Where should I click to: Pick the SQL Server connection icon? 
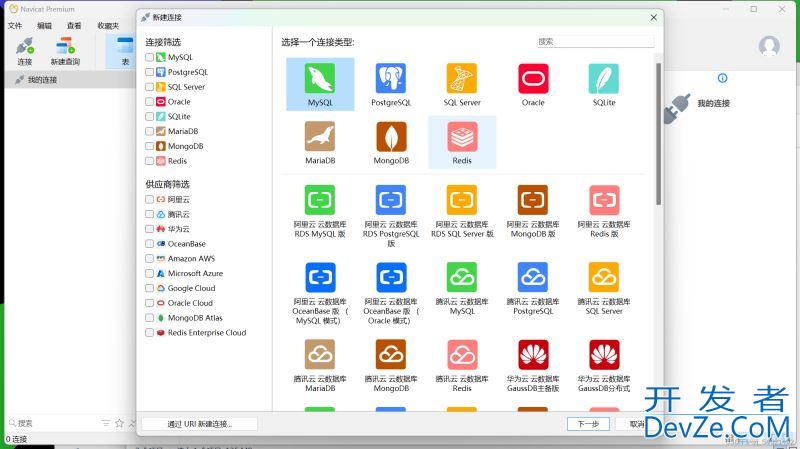pyautogui.click(x=462, y=79)
